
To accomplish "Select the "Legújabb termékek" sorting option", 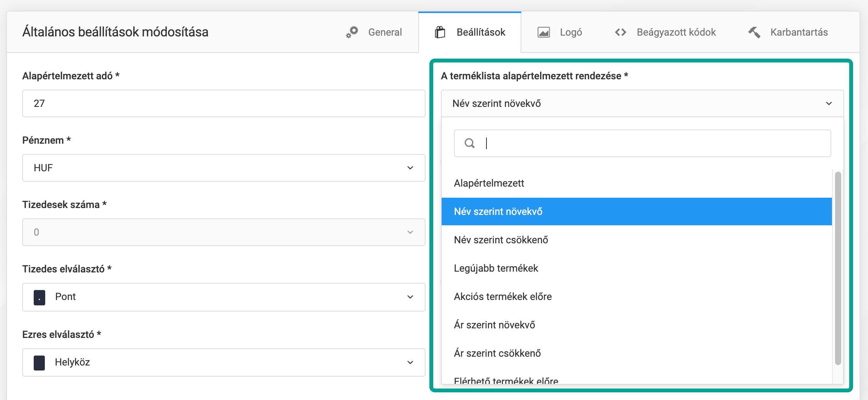I will [496, 268].
